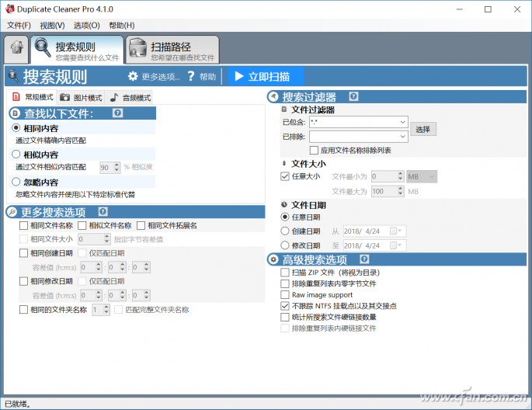This screenshot has height=410, width=532.
Task: Enable 相同修改日期 checkbox
Action: pos(23,281)
